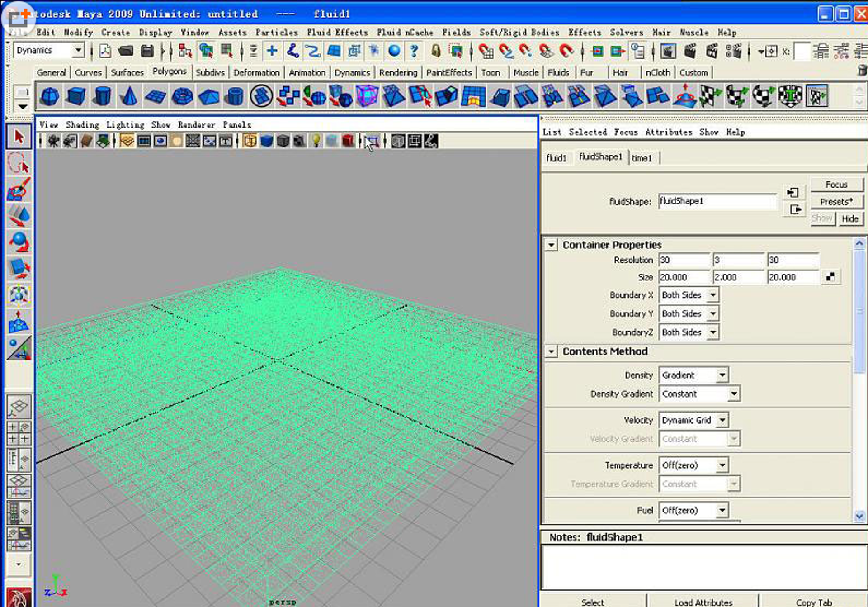Click the first Resolution value field
Image resolution: width=868 pixels, height=607 pixels.
tap(684, 260)
